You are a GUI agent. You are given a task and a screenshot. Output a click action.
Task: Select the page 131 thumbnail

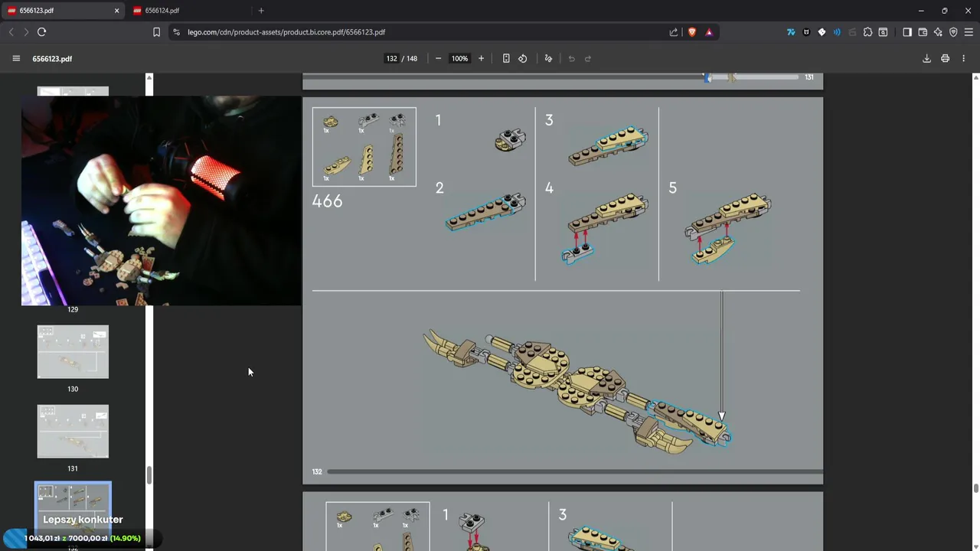73,432
